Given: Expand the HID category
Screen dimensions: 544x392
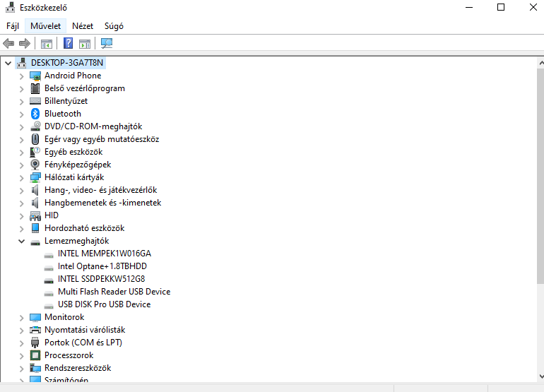Looking at the screenshot, I should 21,215.
